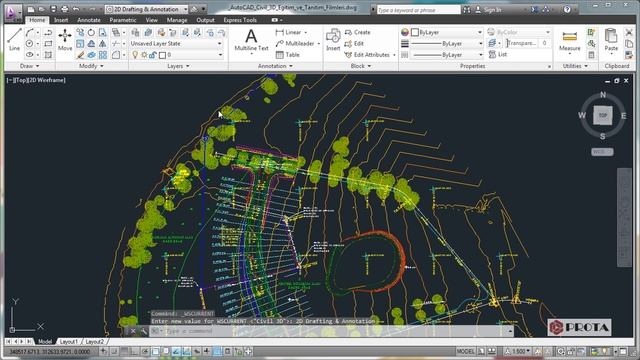Click the layer 0 color swatch

pyautogui.click(x=162, y=55)
